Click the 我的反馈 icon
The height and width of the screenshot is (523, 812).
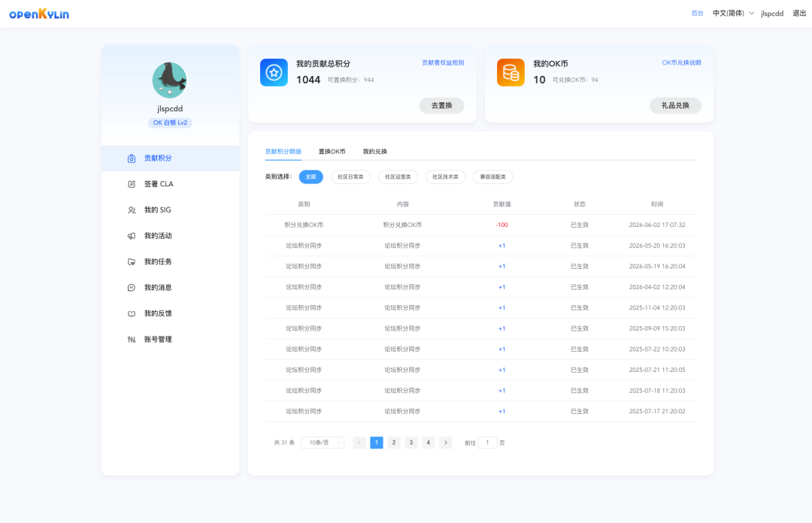[x=132, y=314]
